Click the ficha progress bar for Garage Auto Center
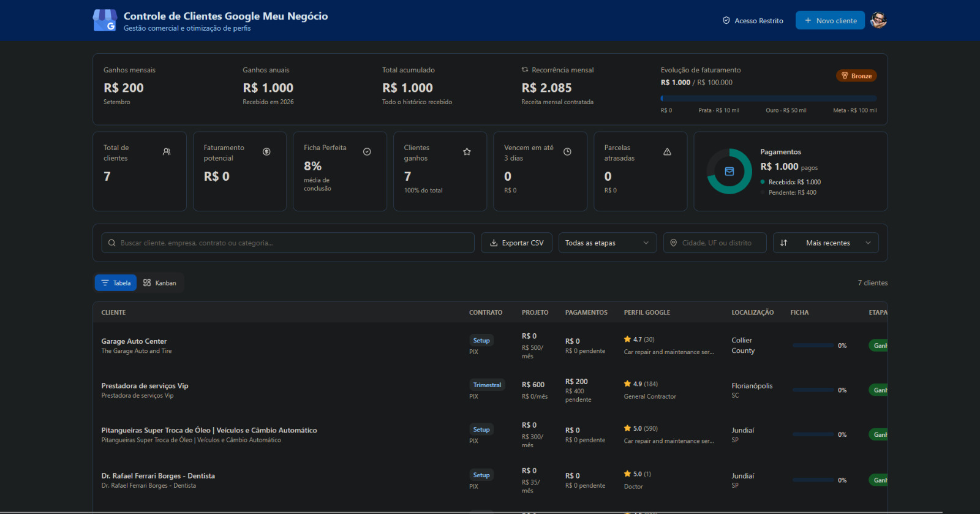Screen dimensions: 980x514 pos(813,346)
